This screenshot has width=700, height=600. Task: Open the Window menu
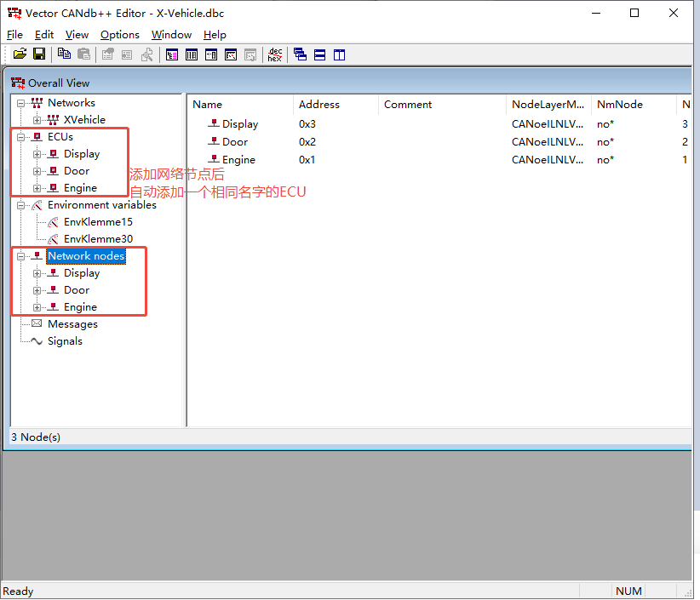click(x=171, y=34)
